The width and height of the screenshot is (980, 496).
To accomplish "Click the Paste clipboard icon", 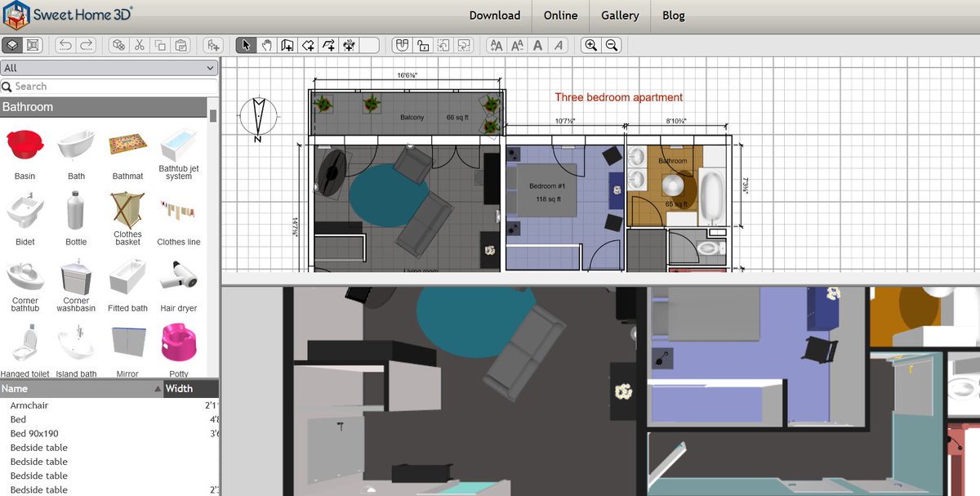I will pos(180,45).
